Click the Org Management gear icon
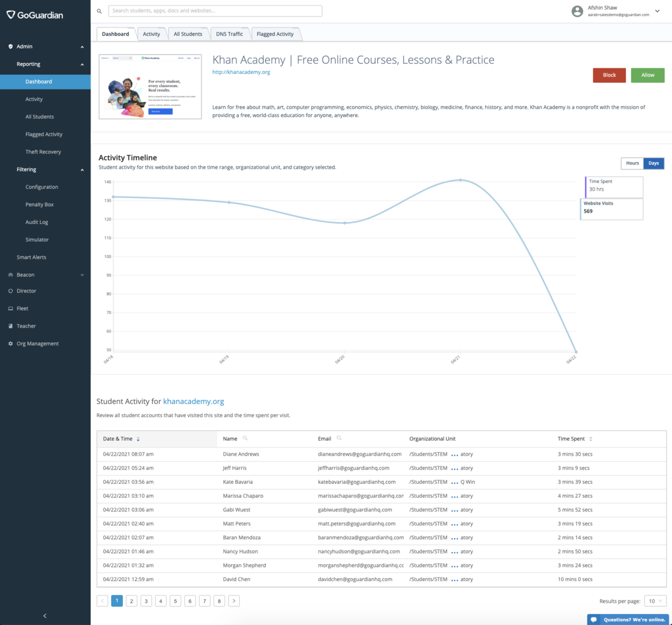This screenshot has height=625, width=672. click(11, 343)
